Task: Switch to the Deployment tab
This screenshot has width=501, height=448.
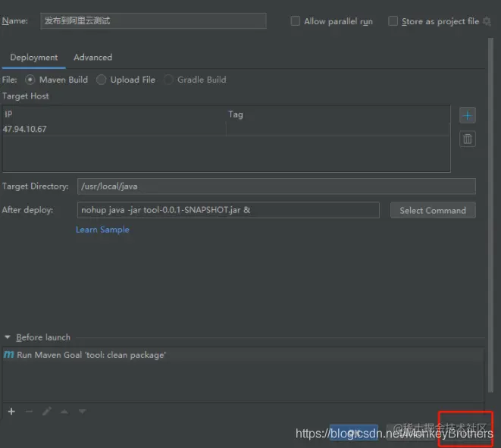Action: [x=34, y=58]
